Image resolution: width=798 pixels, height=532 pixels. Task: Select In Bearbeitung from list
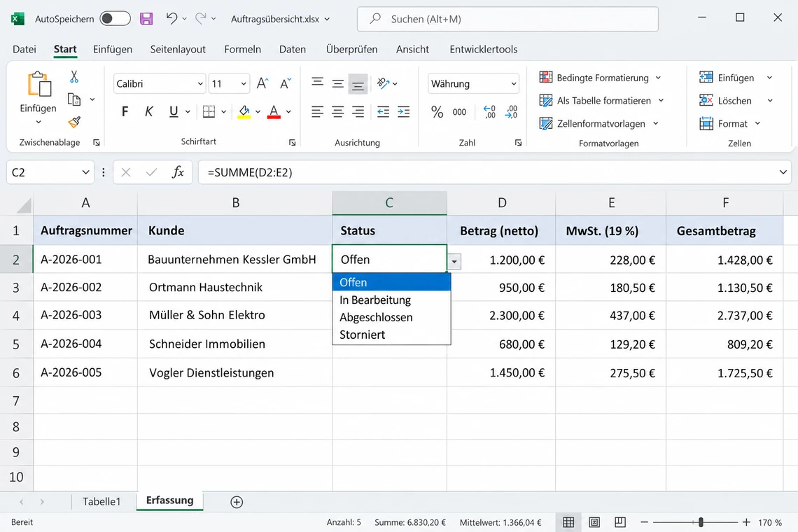(391, 300)
